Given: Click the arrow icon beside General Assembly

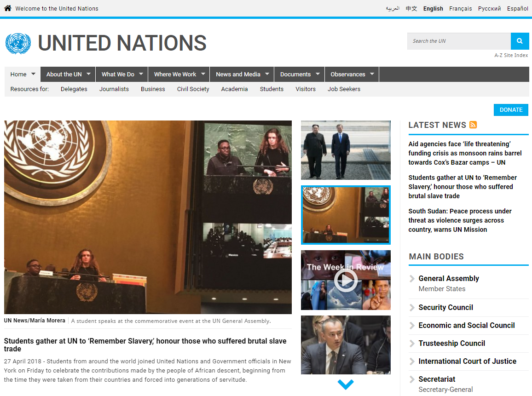Looking at the screenshot, I should coord(412,279).
